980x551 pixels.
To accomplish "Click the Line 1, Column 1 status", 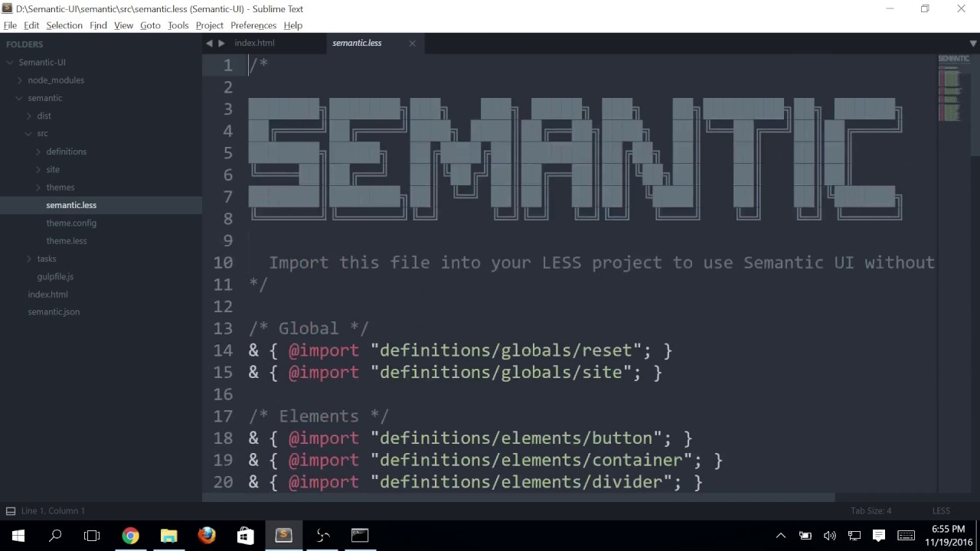I will click(x=53, y=510).
